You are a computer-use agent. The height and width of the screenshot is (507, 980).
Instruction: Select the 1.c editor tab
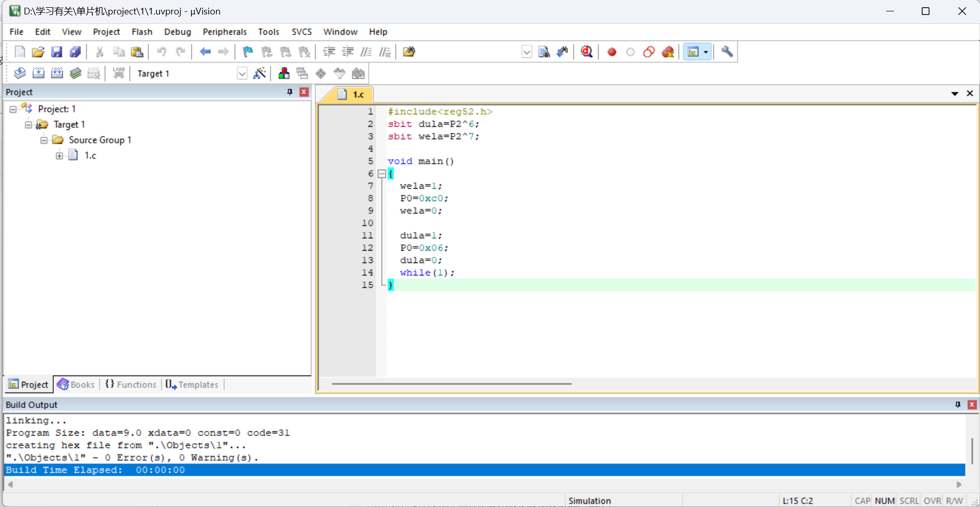click(x=351, y=94)
